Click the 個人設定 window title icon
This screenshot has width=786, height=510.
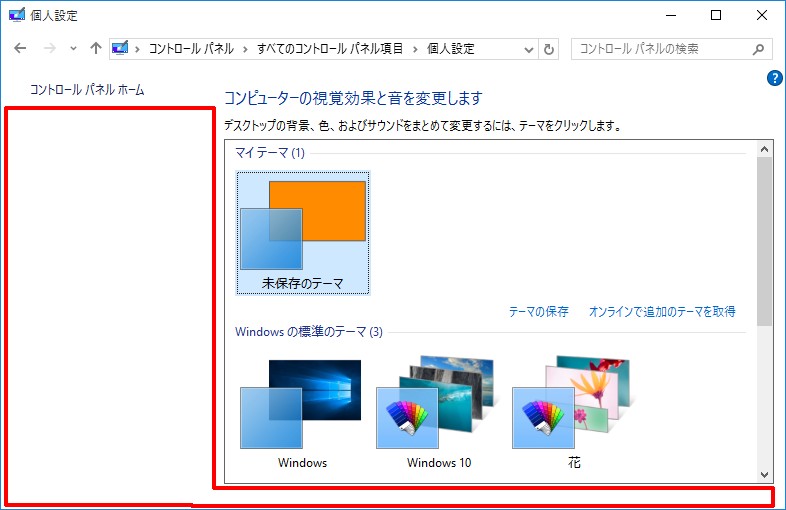pos(17,15)
